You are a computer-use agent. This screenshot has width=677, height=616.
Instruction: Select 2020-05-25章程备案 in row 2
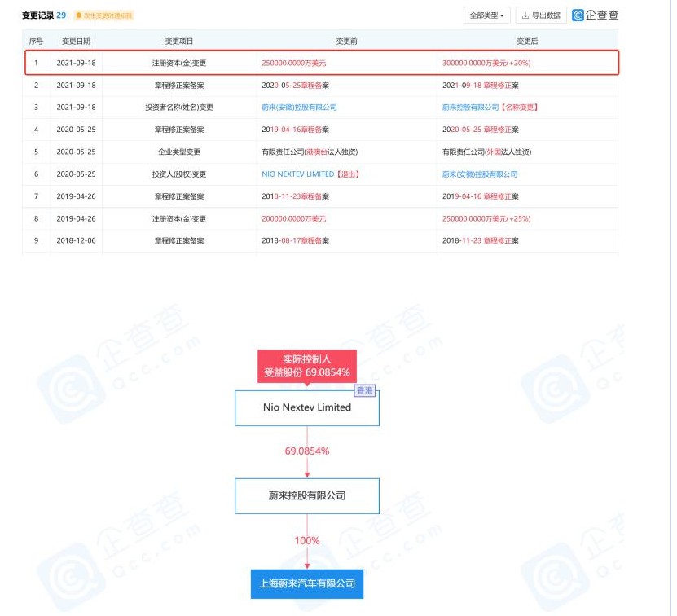(296, 86)
